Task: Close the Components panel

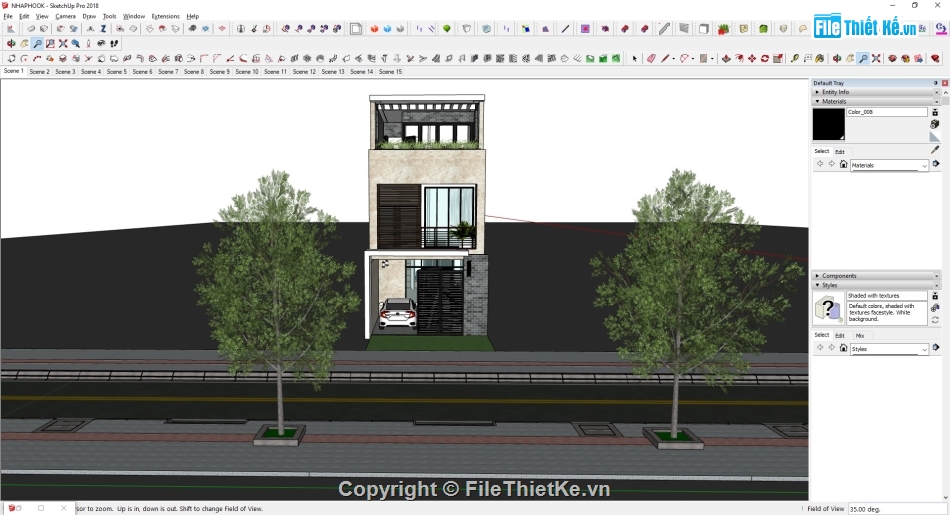Action: (x=937, y=276)
